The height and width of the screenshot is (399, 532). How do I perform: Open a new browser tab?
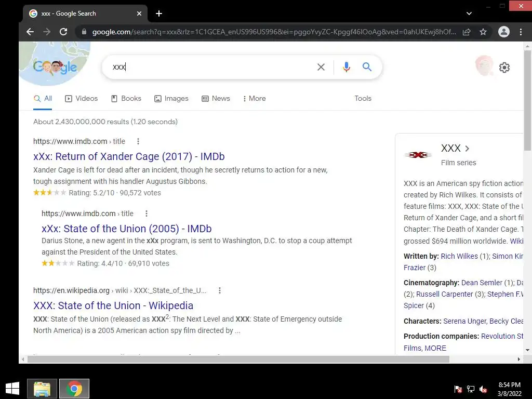[x=159, y=14]
